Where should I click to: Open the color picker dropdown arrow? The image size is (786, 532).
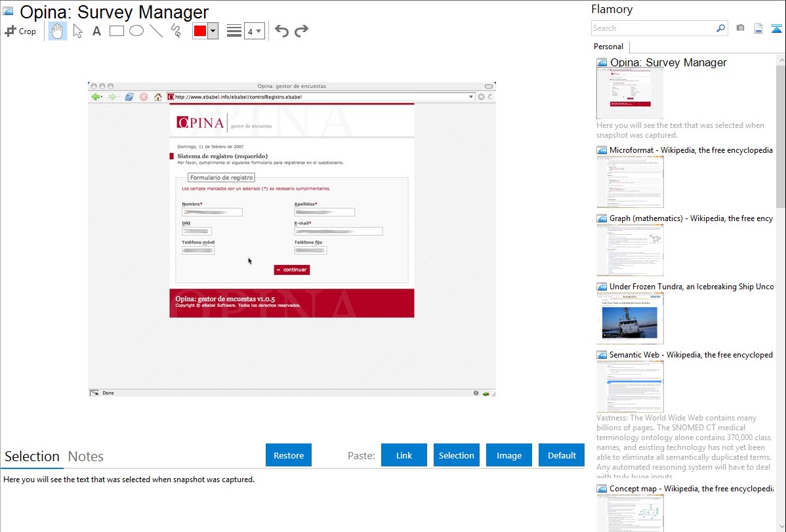click(x=213, y=31)
